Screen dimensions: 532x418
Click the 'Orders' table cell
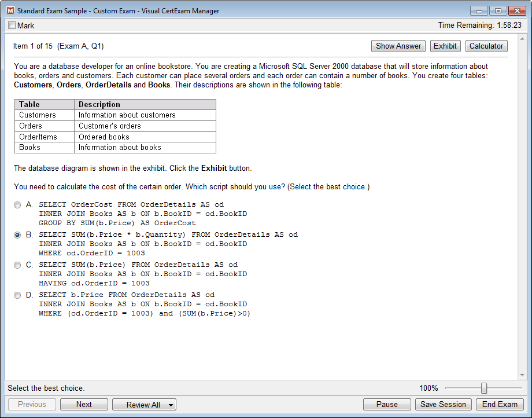[x=45, y=126]
